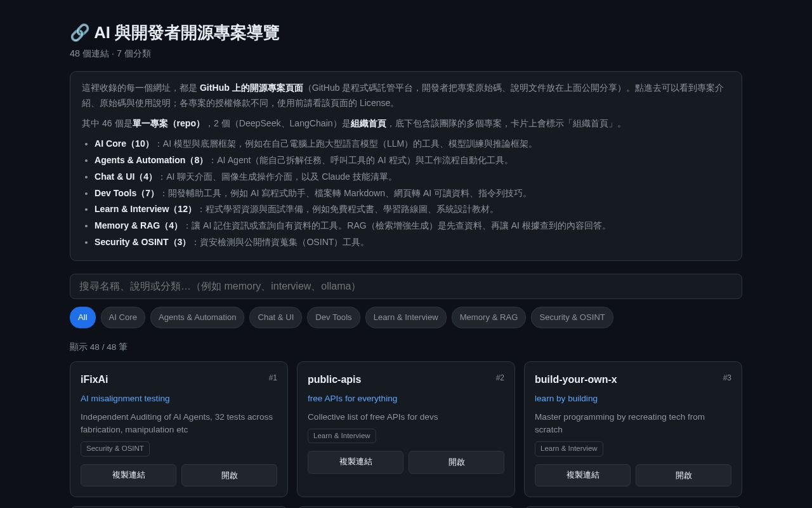The image size is (812, 508).
Task: Filter by Chat & UI chip
Action: point(276,317)
